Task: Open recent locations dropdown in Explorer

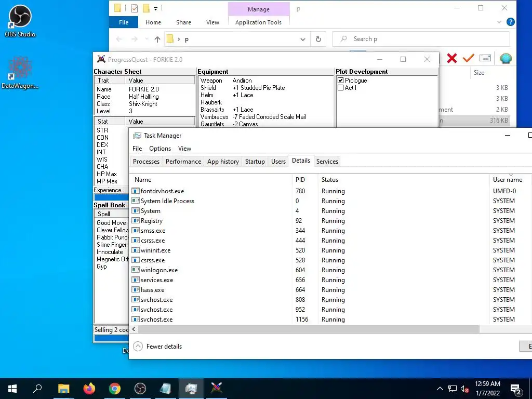Action: (147, 39)
